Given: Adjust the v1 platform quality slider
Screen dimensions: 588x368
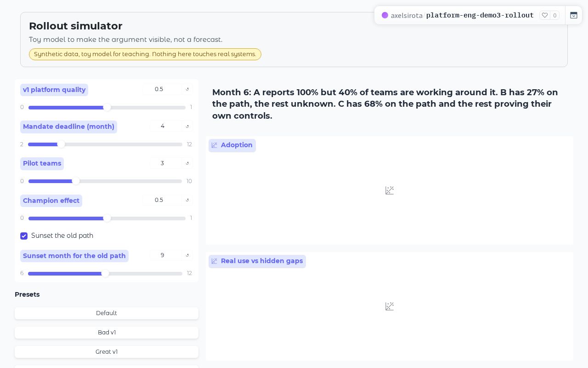Looking at the screenshot, I should (x=107, y=108).
